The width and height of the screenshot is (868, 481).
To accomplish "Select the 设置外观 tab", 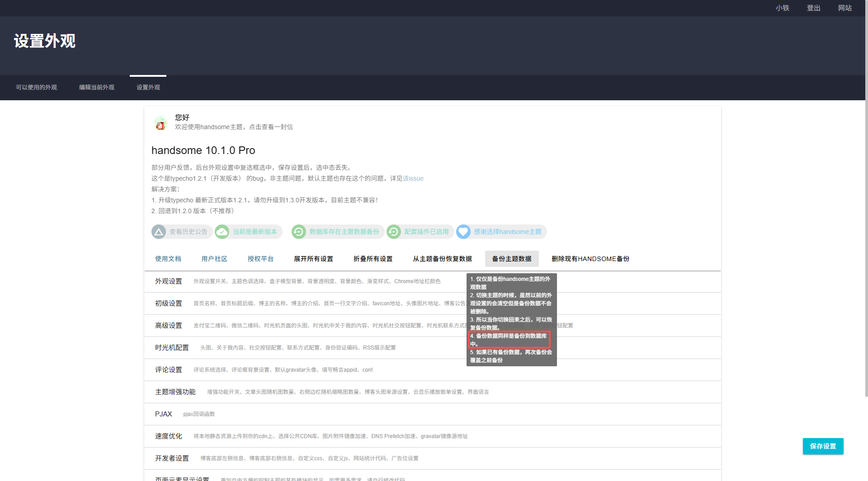I will coord(148,88).
